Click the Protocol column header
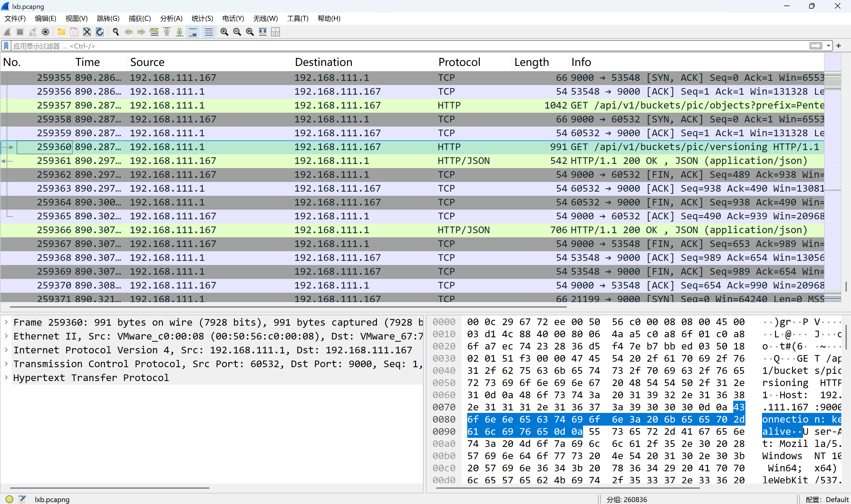The height and width of the screenshot is (504, 851). [x=459, y=62]
